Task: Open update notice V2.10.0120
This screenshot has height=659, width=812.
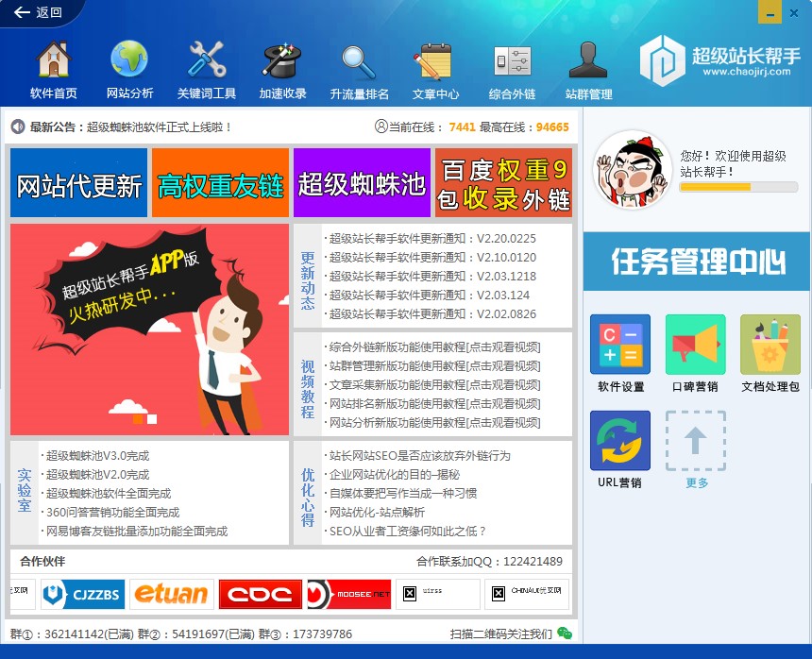Action: tap(432, 258)
